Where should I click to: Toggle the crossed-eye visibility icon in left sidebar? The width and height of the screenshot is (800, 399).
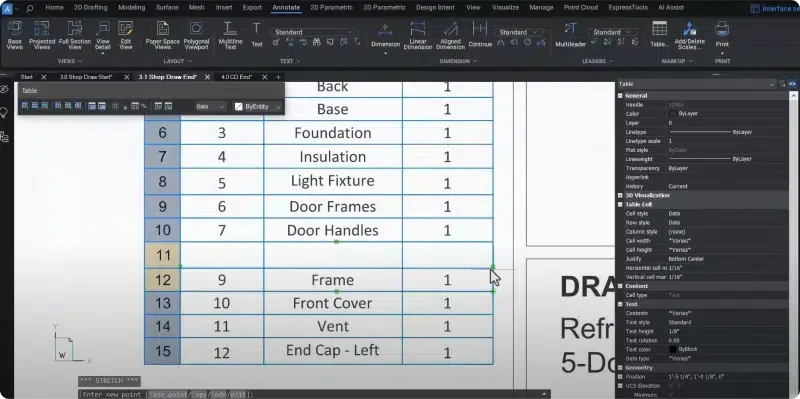point(4,89)
